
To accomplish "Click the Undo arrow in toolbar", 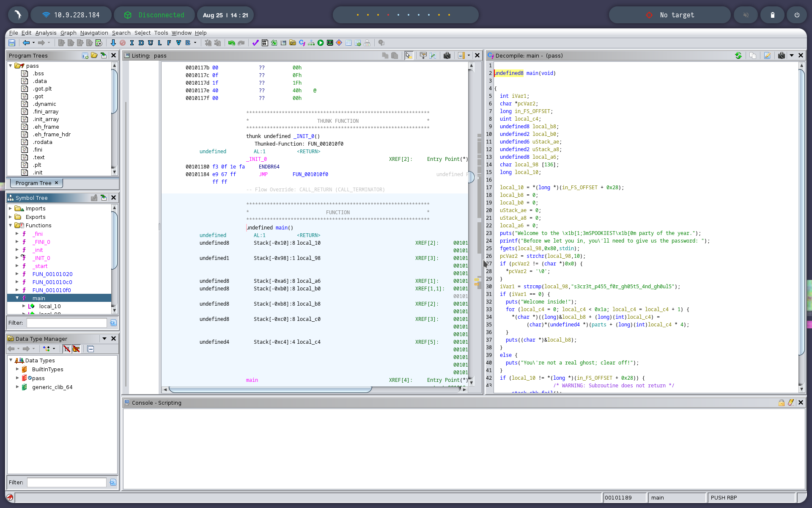I will pos(231,43).
